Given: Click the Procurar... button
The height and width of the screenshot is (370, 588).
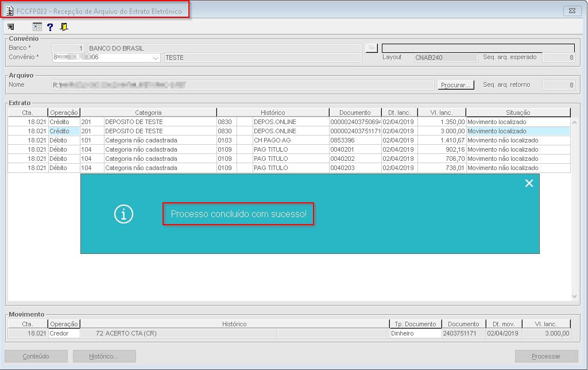Looking at the screenshot, I should [455, 85].
